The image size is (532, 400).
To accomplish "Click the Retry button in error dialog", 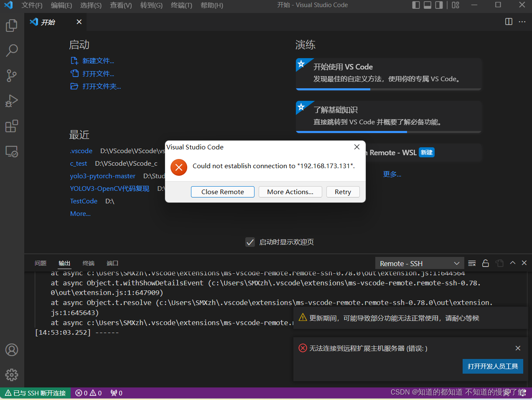I will (343, 192).
